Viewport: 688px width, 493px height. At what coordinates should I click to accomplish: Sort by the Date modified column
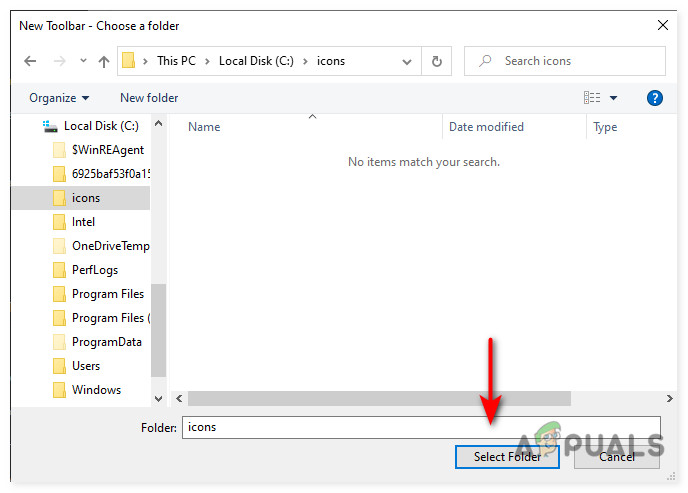pos(486,127)
